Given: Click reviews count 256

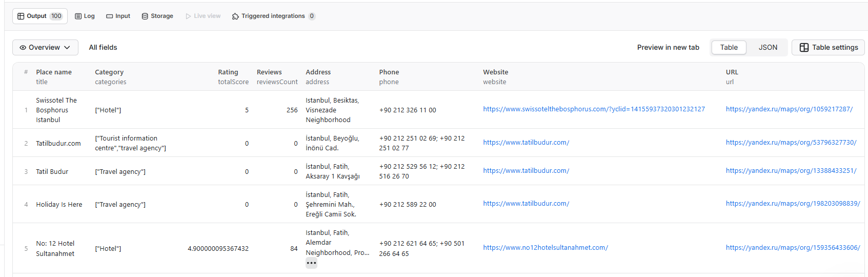Looking at the screenshot, I should [292, 110].
